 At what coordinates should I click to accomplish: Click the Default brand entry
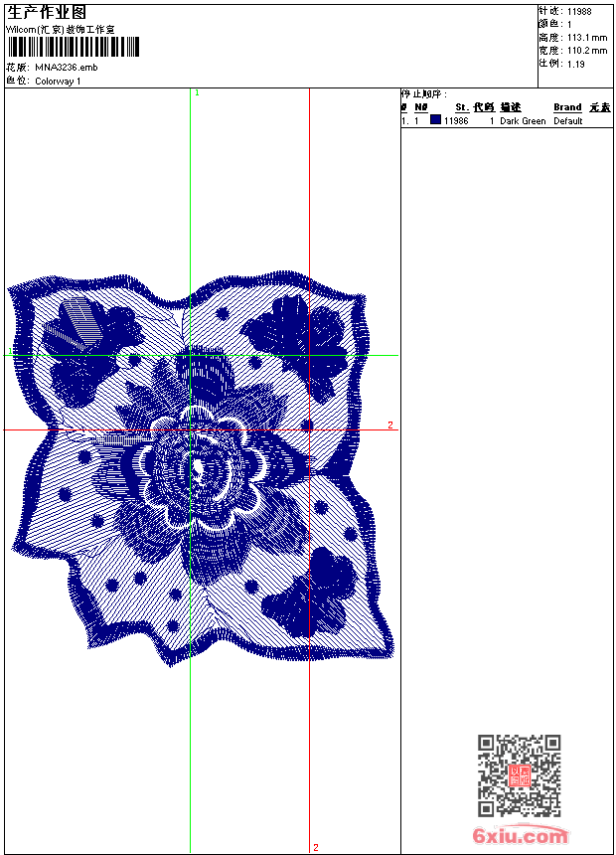(x=568, y=121)
